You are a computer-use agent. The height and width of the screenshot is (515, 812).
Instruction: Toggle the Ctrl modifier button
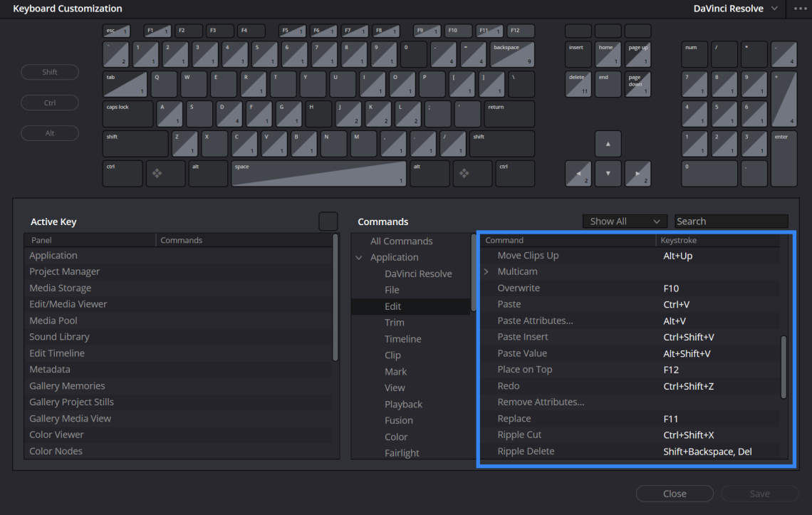50,103
